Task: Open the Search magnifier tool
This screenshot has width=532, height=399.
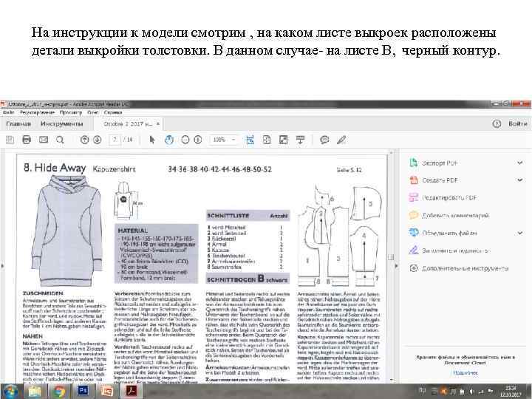Action: coord(58,139)
